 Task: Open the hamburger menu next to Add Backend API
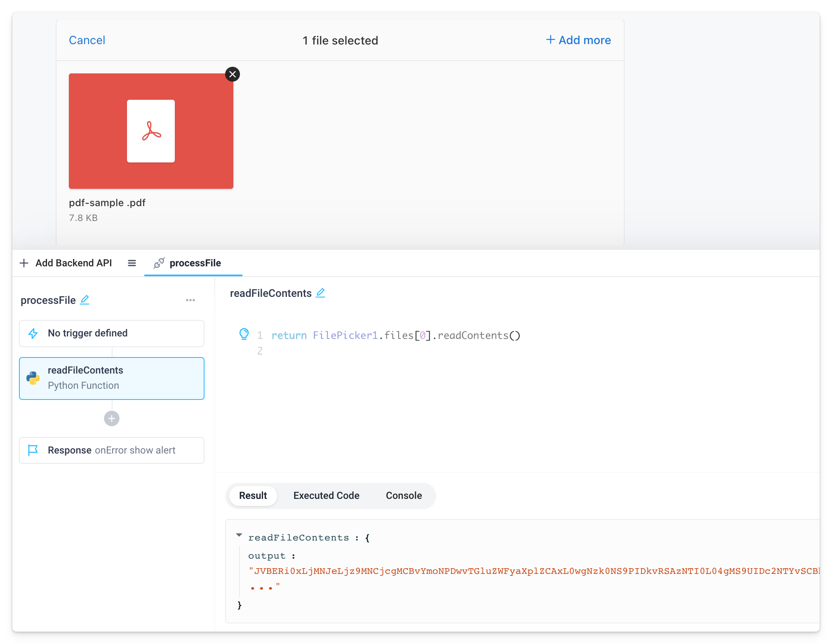[132, 263]
